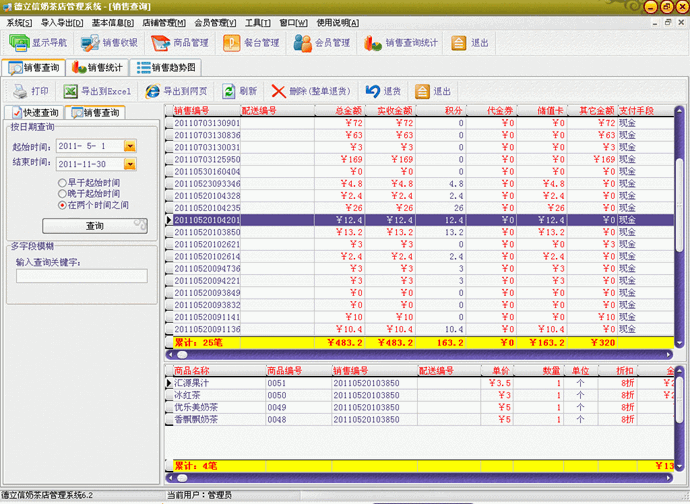This screenshot has width=690, height=504.
Task: Expand the 起始时间 date dropdown
Action: click(x=130, y=146)
